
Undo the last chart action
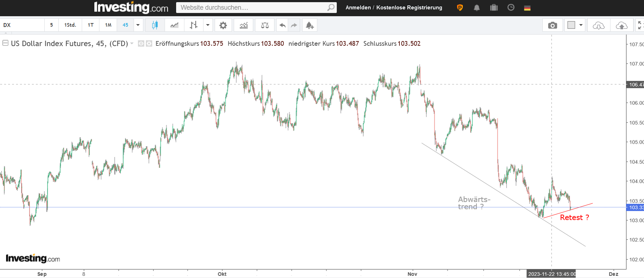(283, 25)
